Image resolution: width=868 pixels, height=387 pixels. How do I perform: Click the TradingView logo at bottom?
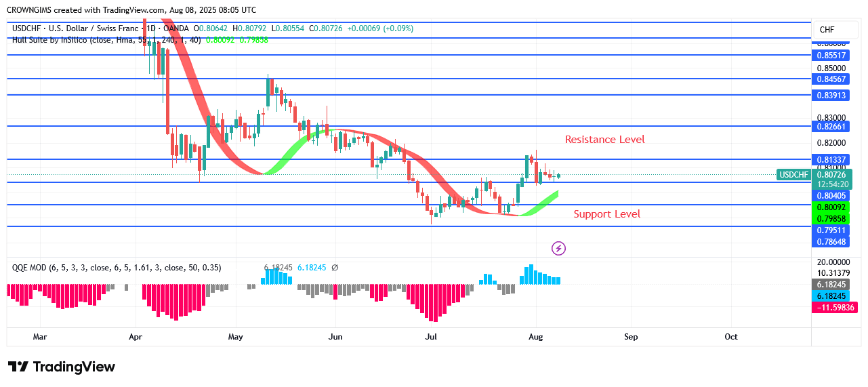pos(62,367)
